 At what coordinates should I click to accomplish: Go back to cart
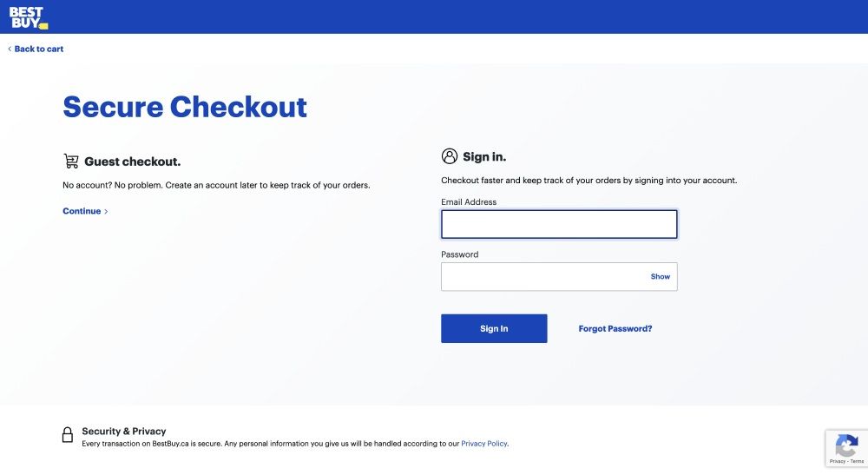[x=39, y=49]
